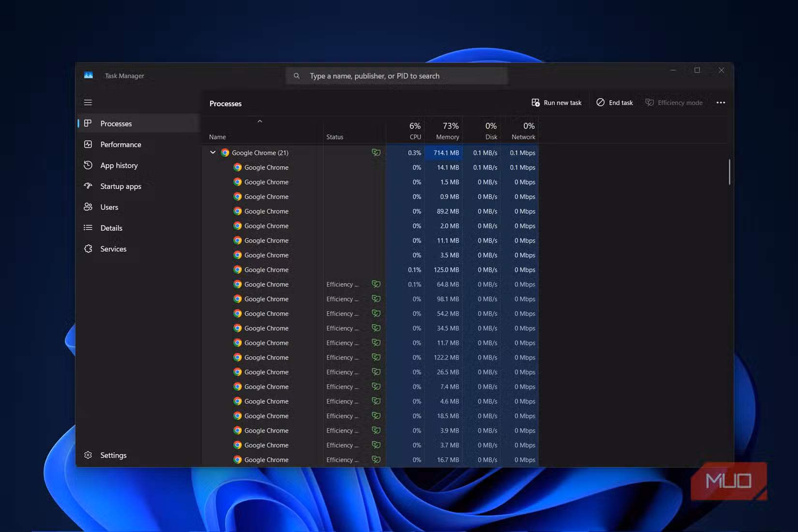The height and width of the screenshot is (532, 798).
Task: Click the Users sidebar icon
Action: 88,207
